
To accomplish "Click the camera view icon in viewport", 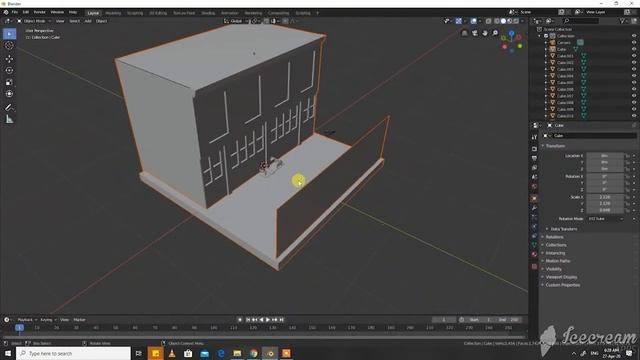I will 474,33.
